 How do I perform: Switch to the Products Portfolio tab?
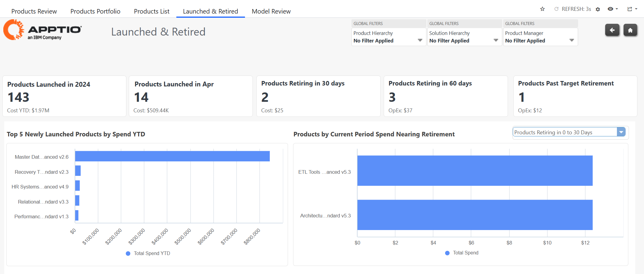coord(95,11)
